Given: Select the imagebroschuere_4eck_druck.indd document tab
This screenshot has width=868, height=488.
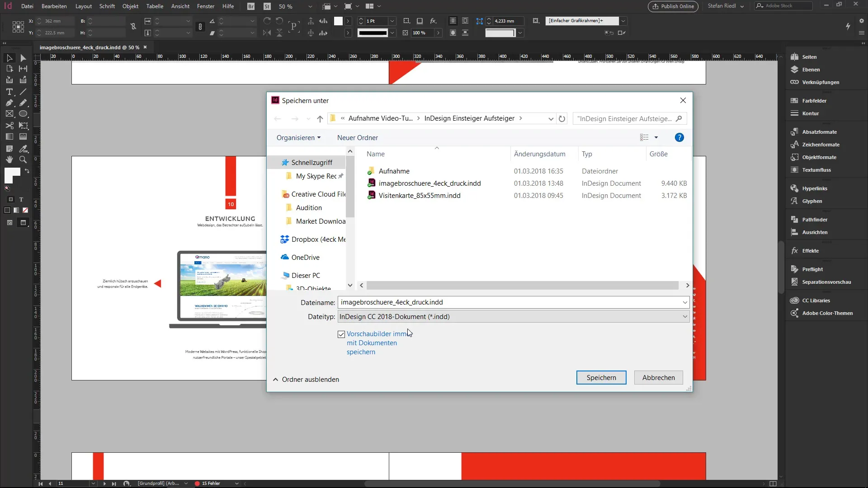Looking at the screenshot, I should pos(90,47).
